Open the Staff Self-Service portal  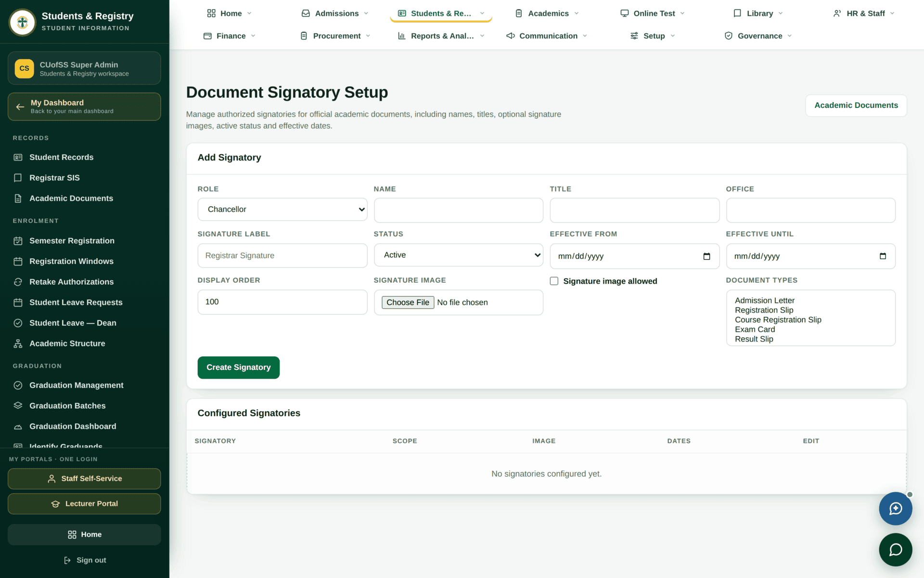pyautogui.click(x=84, y=479)
